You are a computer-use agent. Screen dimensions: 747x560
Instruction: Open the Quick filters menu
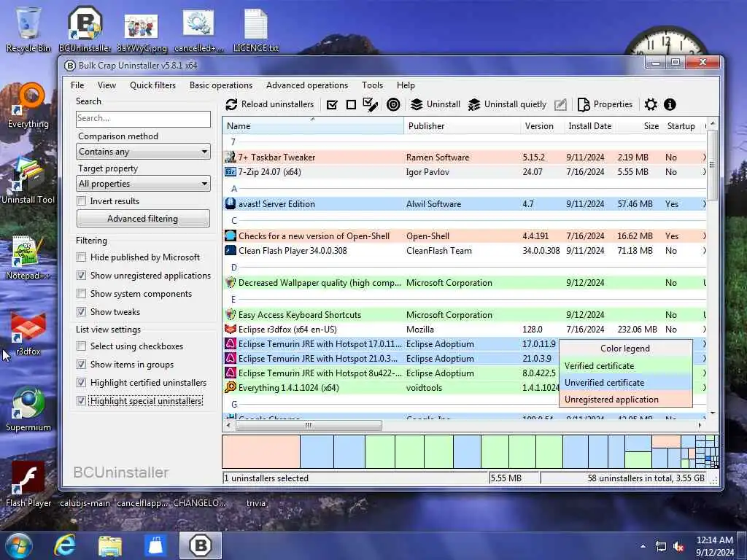152,85
